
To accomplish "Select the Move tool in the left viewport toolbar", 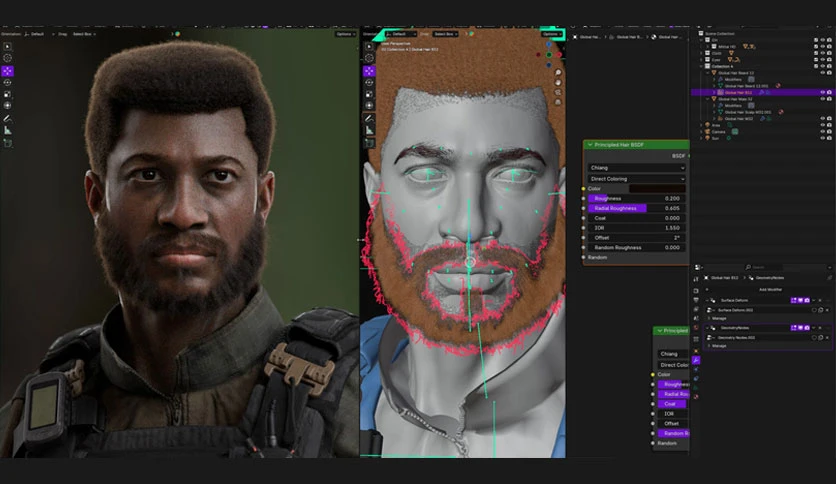I will (x=7, y=71).
